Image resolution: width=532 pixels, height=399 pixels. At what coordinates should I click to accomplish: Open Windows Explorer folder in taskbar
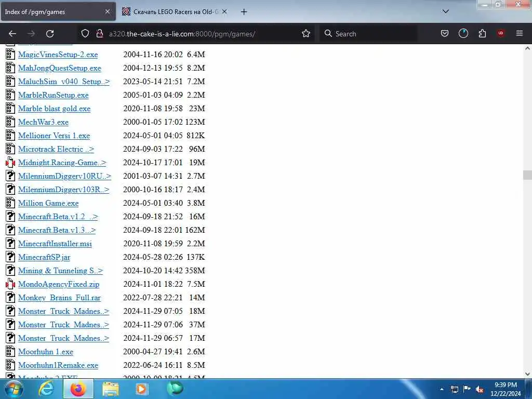click(x=111, y=389)
